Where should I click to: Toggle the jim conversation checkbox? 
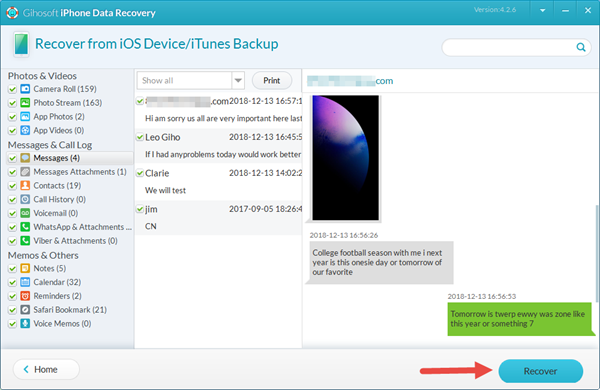pos(140,209)
